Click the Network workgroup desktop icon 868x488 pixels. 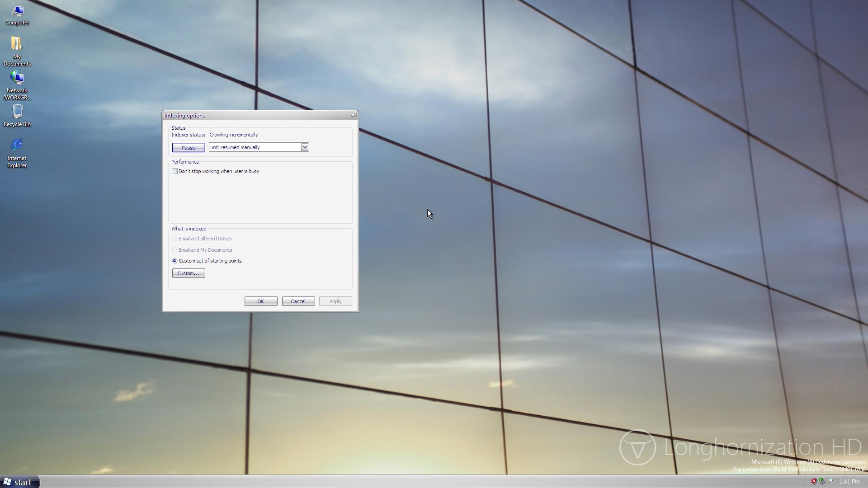pyautogui.click(x=17, y=85)
